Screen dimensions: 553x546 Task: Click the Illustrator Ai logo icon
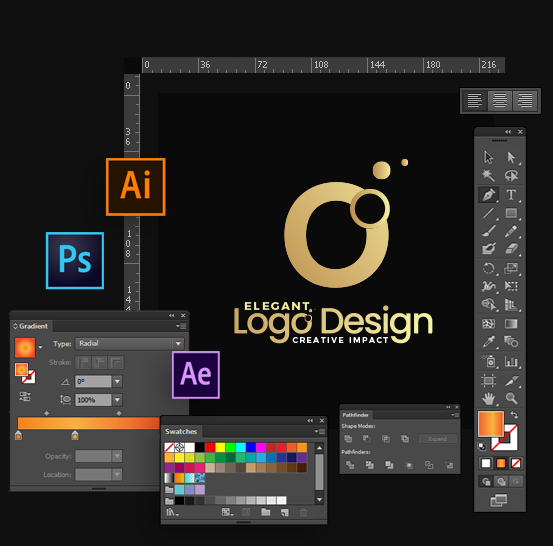click(x=135, y=187)
